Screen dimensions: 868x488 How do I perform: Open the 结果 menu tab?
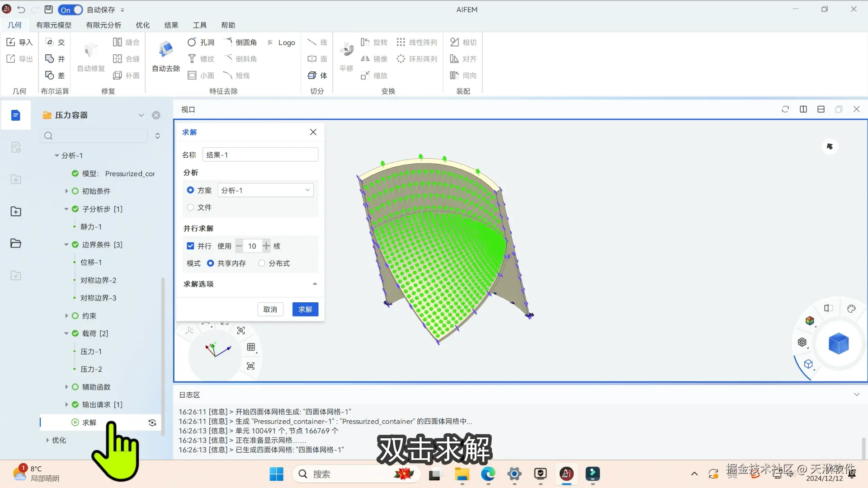click(x=171, y=25)
